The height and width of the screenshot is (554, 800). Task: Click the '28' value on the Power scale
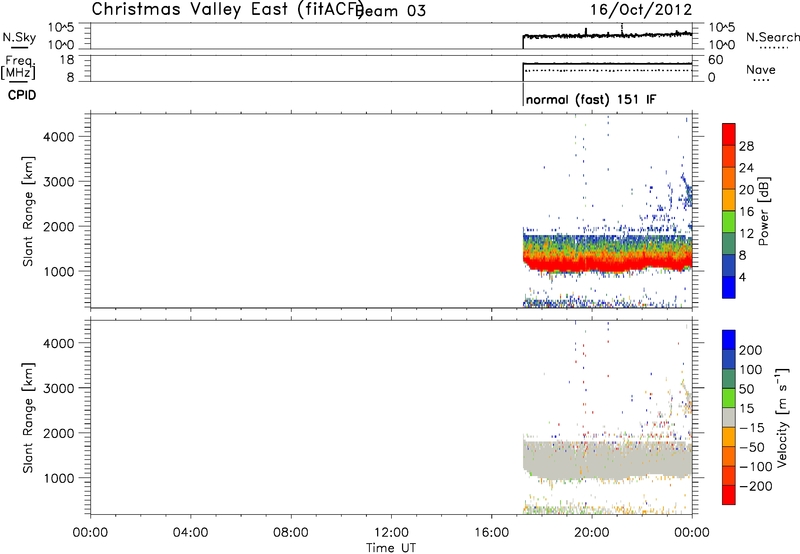tap(746, 146)
